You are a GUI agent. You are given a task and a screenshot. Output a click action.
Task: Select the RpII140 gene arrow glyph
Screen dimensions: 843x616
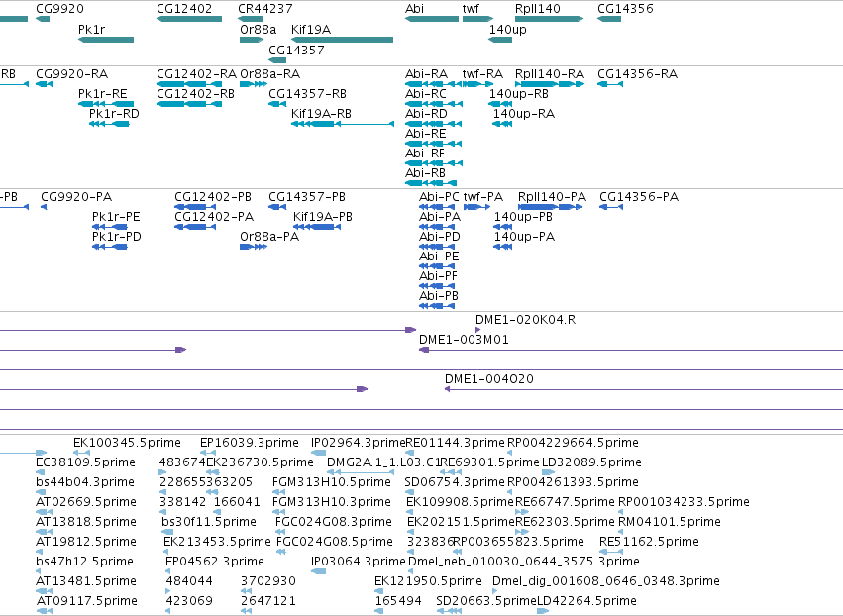tap(549, 19)
